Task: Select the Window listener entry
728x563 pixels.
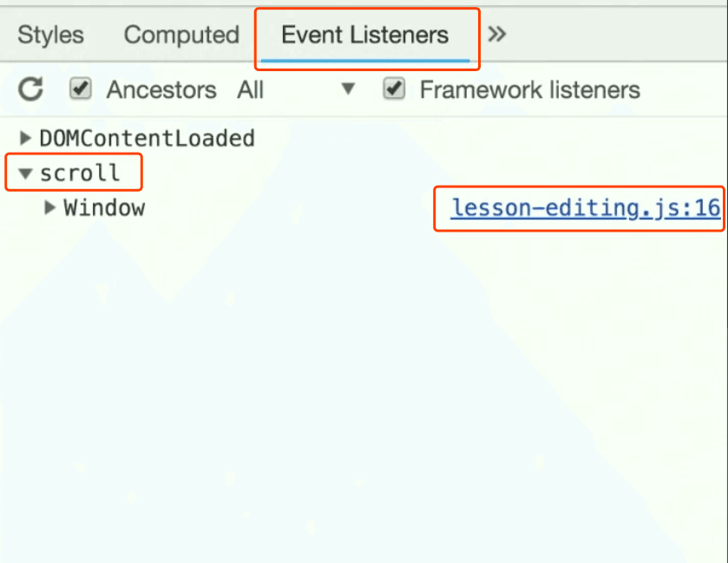Action: coord(104,208)
